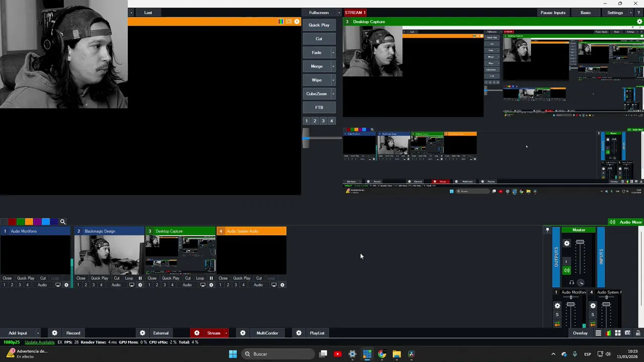Image resolution: width=644 pixels, height=362 pixels.
Task: Open settings gear for Blackmagic Design input
Action: click(140, 285)
